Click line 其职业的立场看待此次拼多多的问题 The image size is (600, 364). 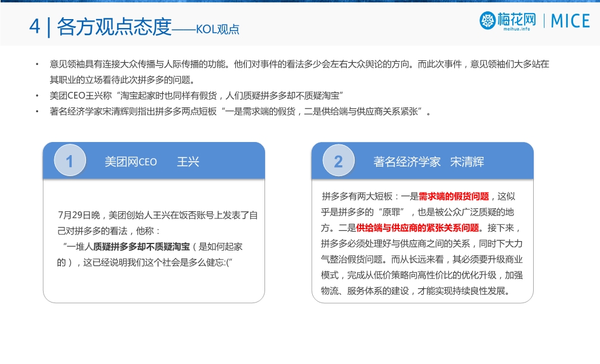[x=123, y=80]
